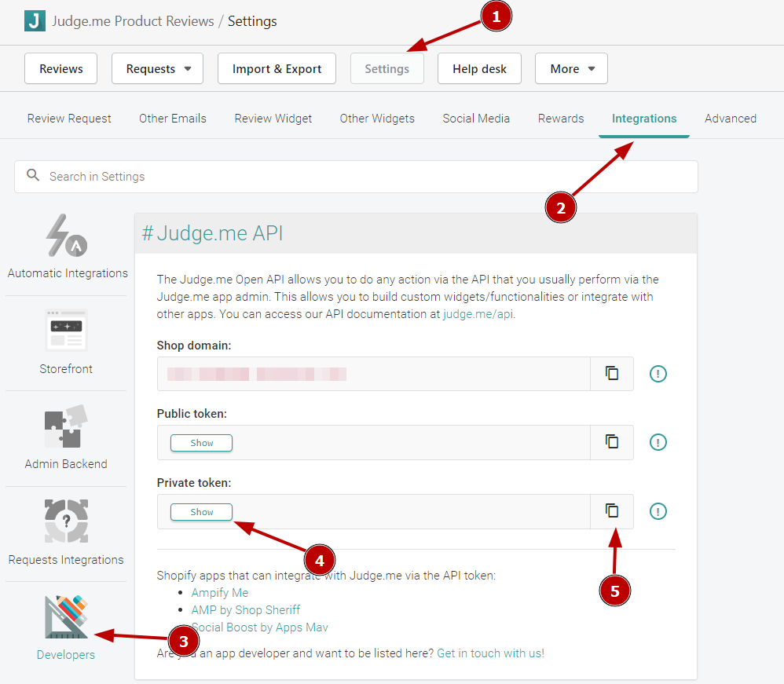Select the Storefront sidebar icon
Image resolution: width=784 pixels, height=684 pixels.
click(66, 330)
